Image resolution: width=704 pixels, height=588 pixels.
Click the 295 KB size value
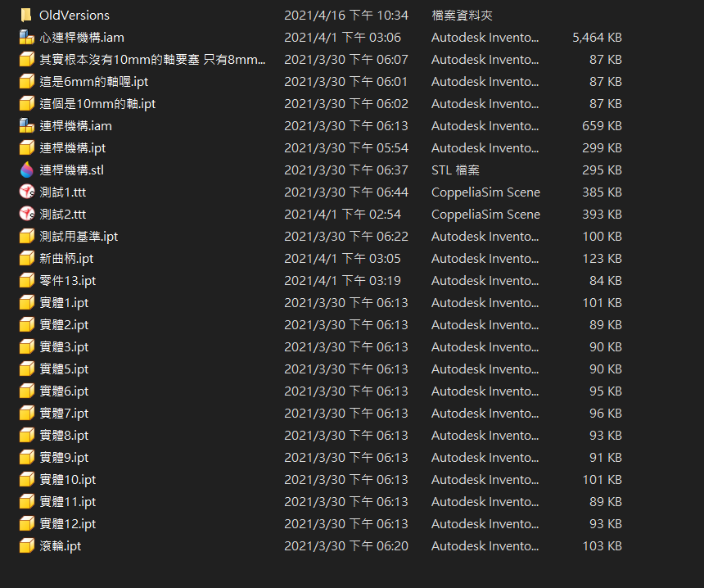click(x=602, y=170)
